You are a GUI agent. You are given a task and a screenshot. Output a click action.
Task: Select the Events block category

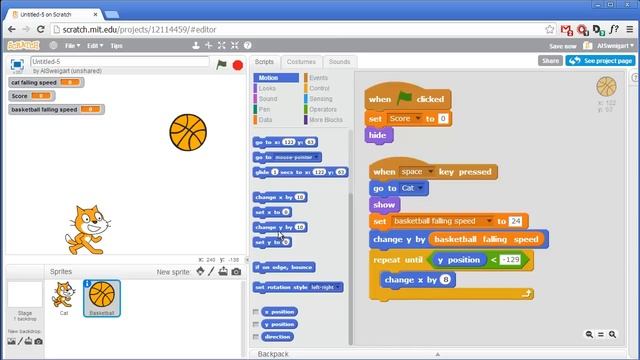pyautogui.click(x=318, y=78)
